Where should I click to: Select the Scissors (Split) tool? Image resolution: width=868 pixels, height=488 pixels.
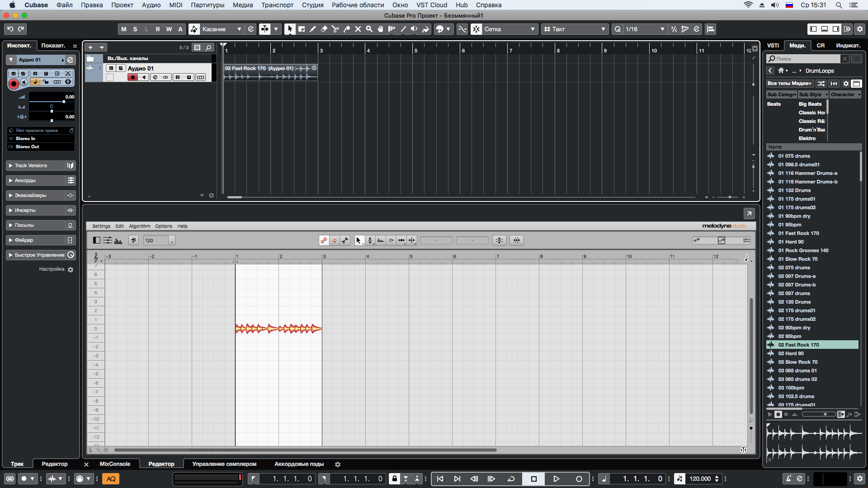point(335,29)
